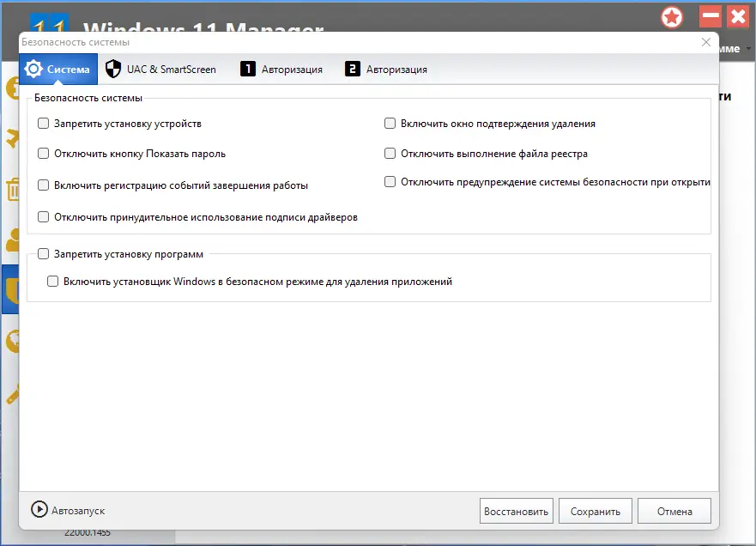Click the Сохранить button
The width and height of the screenshot is (756, 546).
tap(595, 512)
